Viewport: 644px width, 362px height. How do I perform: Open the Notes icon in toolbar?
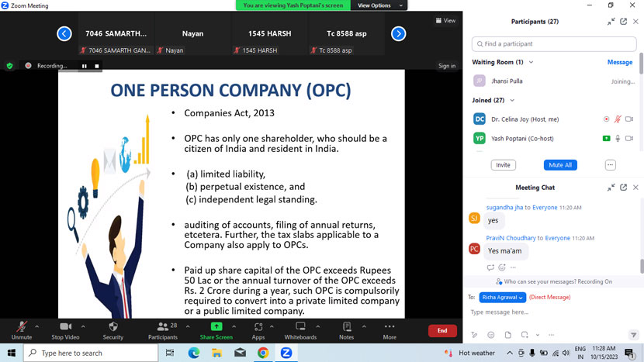(x=346, y=326)
